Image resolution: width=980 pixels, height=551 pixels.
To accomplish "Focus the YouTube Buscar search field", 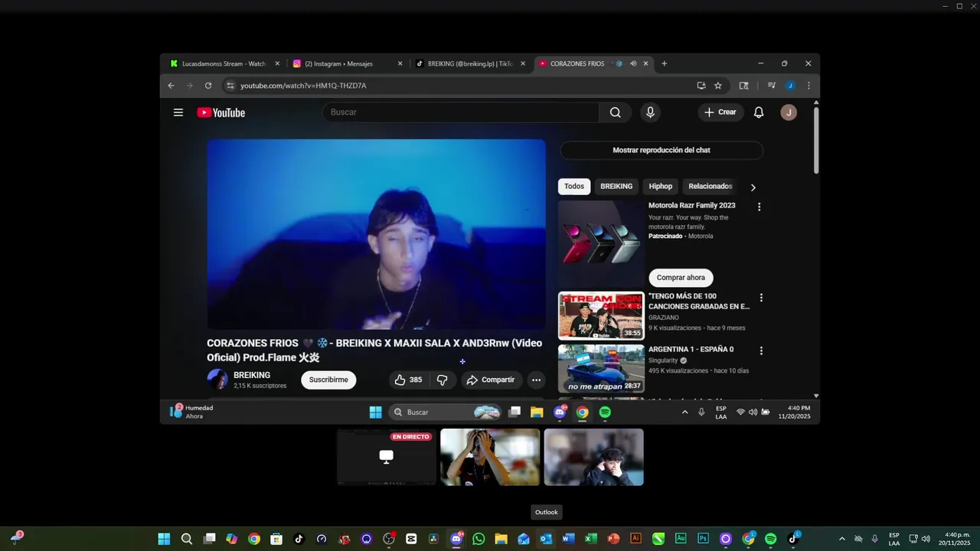I will coord(461,112).
